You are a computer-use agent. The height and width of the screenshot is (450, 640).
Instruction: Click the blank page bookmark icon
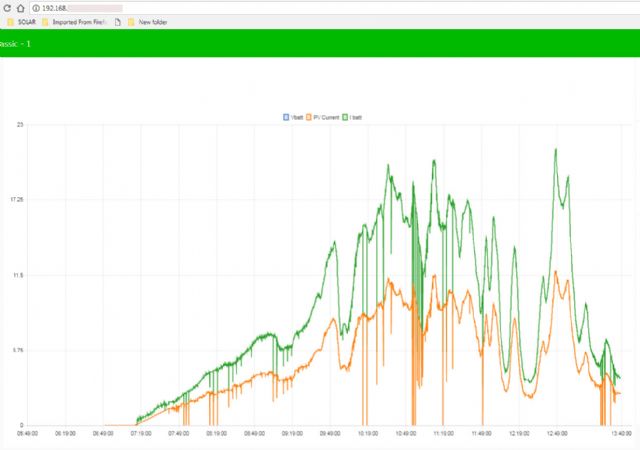[118, 21]
